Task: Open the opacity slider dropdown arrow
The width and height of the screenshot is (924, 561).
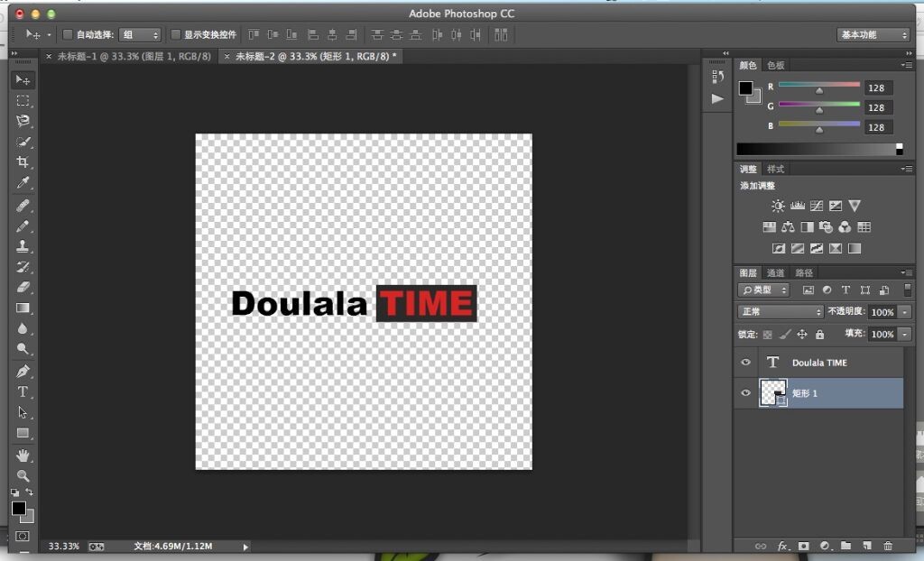Action: (904, 312)
